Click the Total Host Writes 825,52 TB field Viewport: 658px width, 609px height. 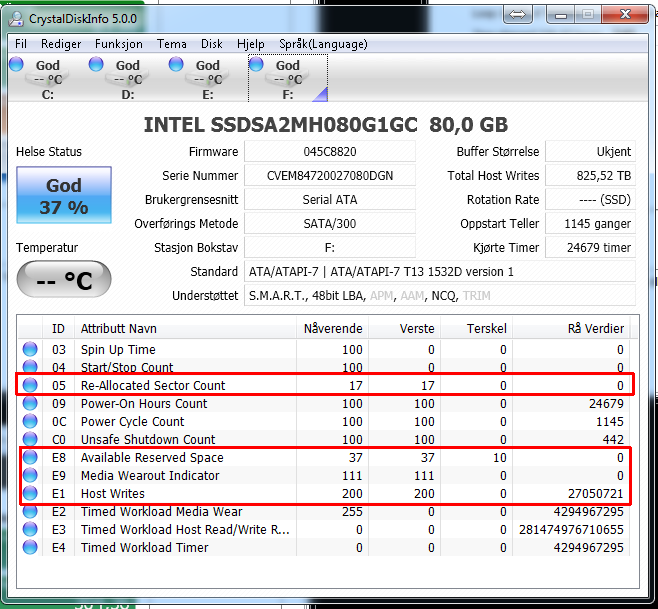point(590,175)
